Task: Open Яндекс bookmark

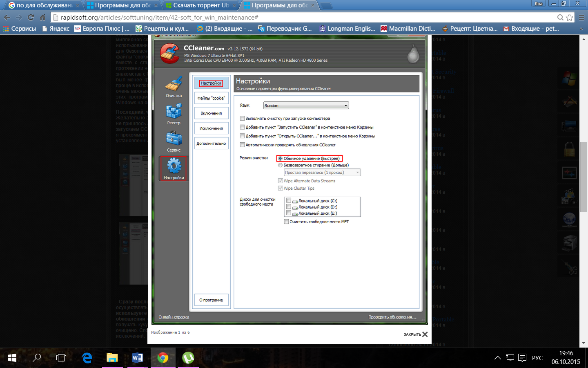Action: pos(56,29)
